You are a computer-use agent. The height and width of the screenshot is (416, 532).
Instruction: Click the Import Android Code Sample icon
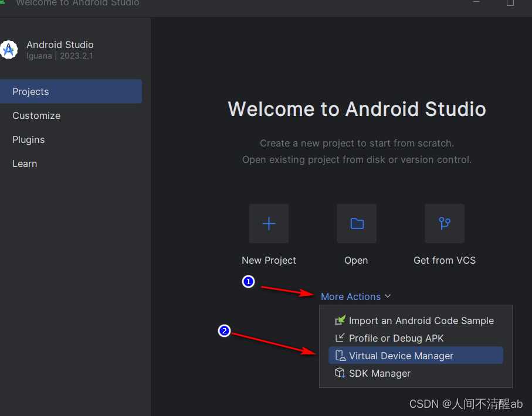339,320
